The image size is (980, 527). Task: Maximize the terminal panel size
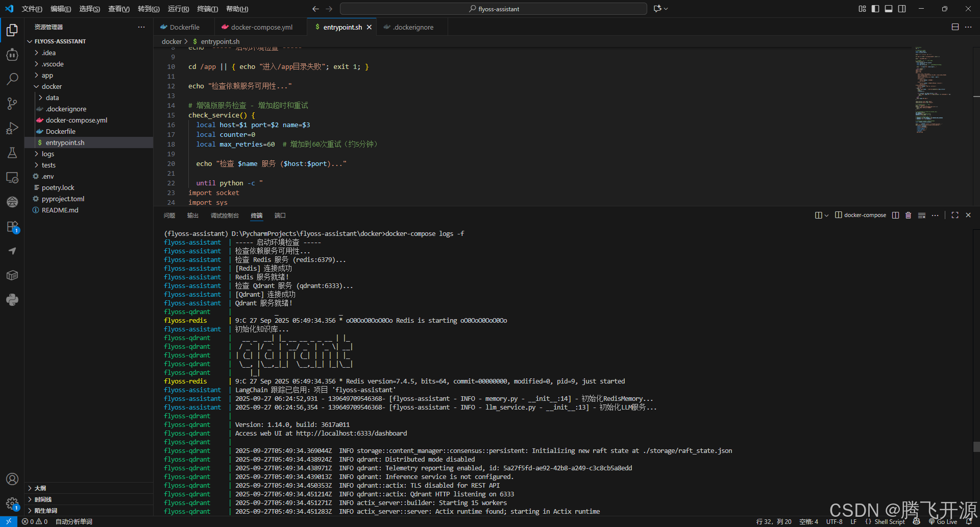click(x=955, y=215)
